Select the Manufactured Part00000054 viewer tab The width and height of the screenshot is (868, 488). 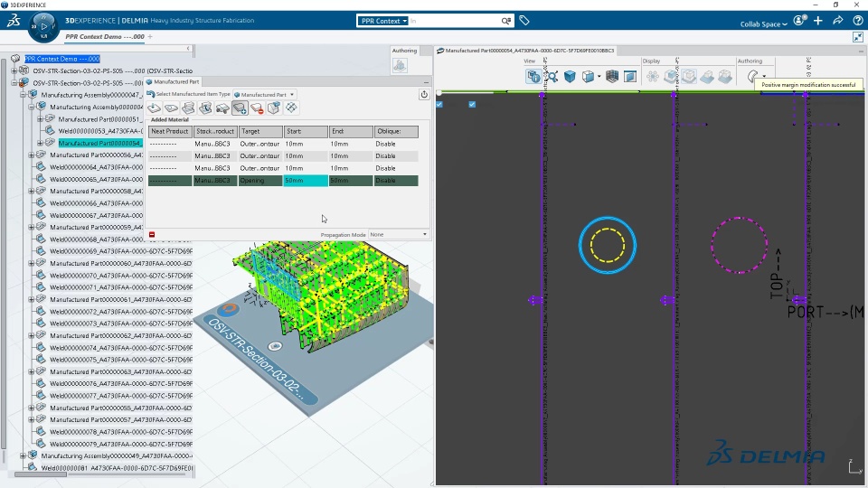pos(525,51)
